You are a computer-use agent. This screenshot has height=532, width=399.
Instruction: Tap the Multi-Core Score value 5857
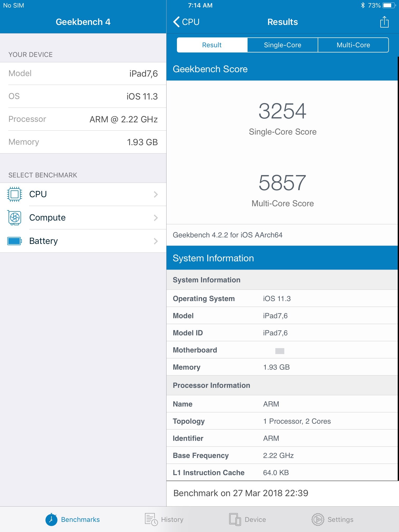(282, 183)
